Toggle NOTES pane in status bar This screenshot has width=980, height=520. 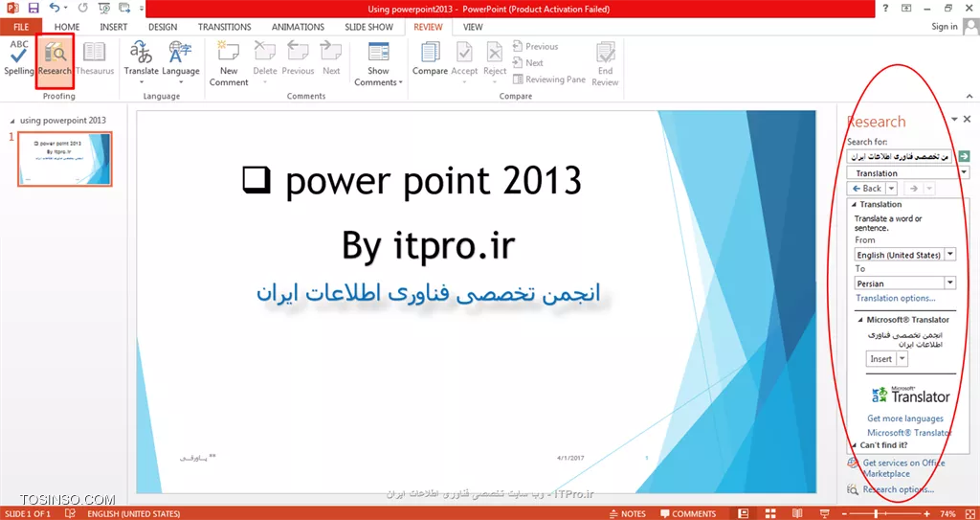coord(627,513)
